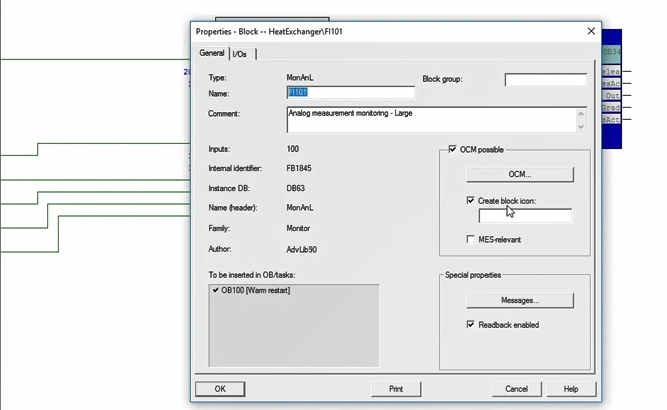Cancel the block properties dialog

tap(516, 389)
